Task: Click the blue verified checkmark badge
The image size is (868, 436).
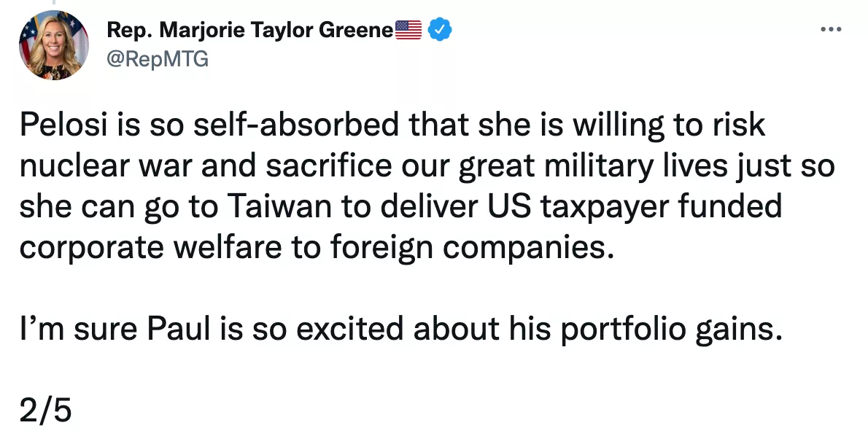Action: tap(440, 29)
